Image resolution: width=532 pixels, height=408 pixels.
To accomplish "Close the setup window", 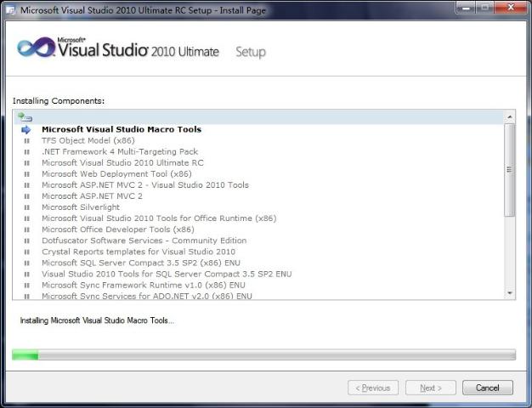I will 511,7.
